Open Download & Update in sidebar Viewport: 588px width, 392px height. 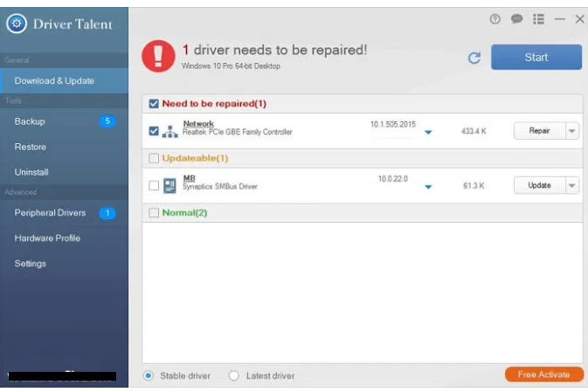64,80
